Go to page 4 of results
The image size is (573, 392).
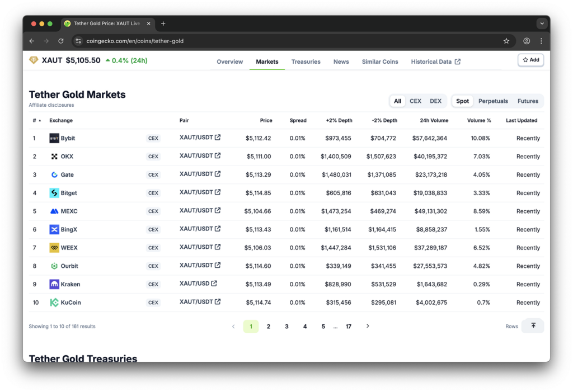[305, 326]
